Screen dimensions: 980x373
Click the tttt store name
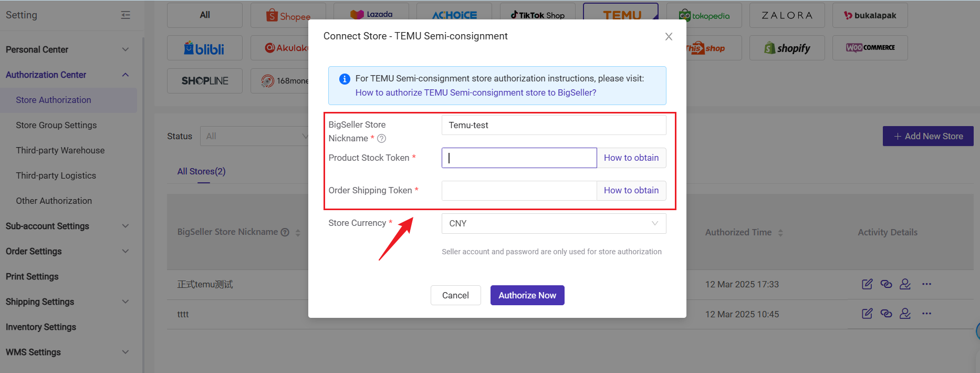[183, 314]
